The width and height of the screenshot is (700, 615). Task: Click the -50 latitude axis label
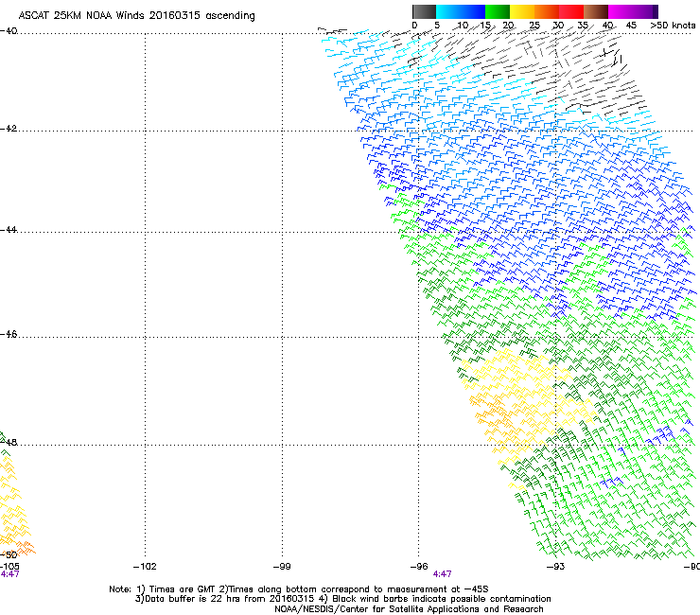point(9,554)
